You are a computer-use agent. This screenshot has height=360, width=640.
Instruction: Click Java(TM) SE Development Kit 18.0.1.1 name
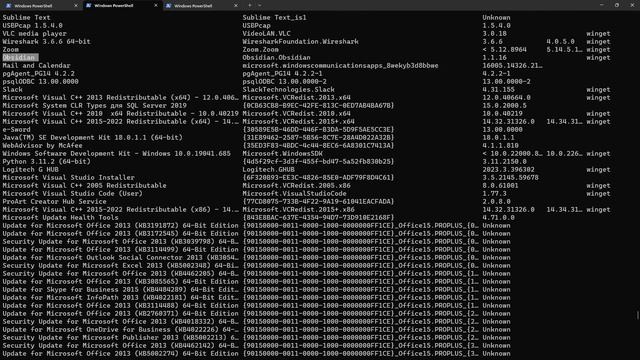pyautogui.click(x=92, y=138)
